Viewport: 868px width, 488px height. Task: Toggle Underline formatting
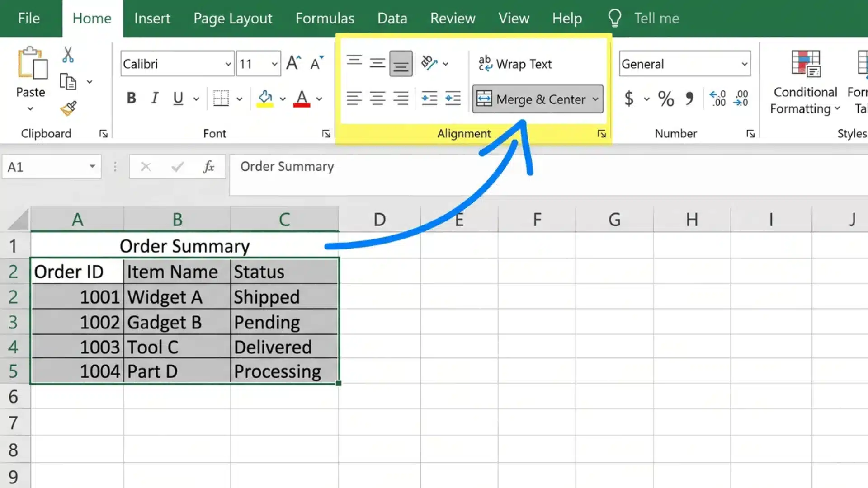(x=178, y=98)
